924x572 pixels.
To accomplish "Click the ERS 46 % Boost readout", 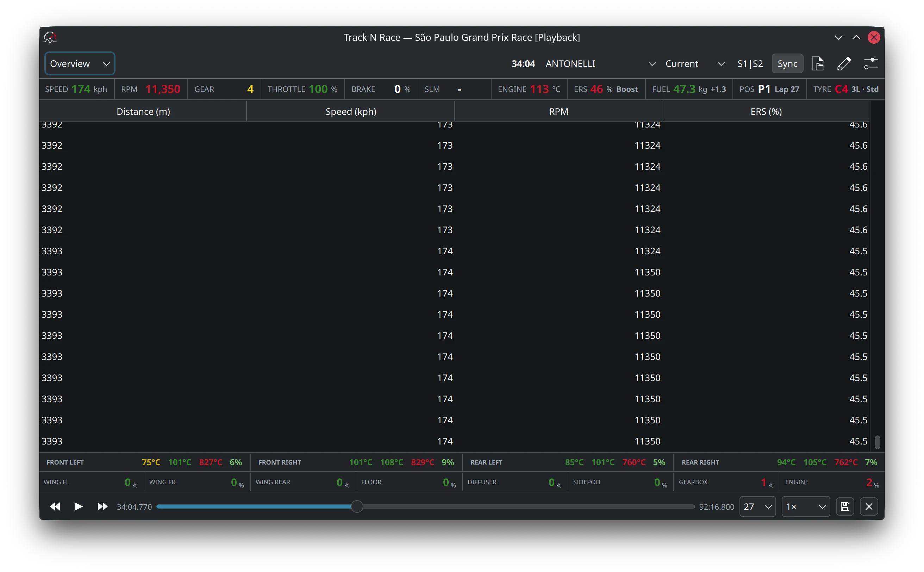I will pyautogui.click(x=606, y=89).
